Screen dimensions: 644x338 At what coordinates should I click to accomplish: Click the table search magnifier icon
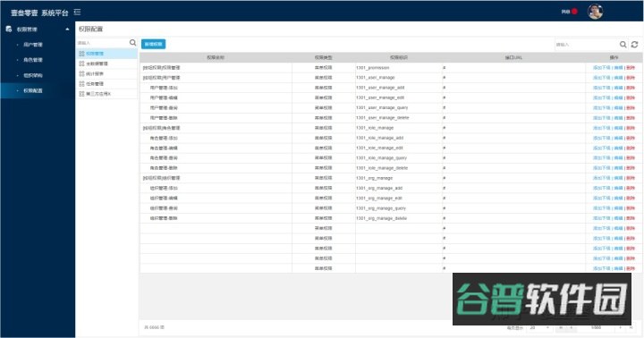[623, 45]
